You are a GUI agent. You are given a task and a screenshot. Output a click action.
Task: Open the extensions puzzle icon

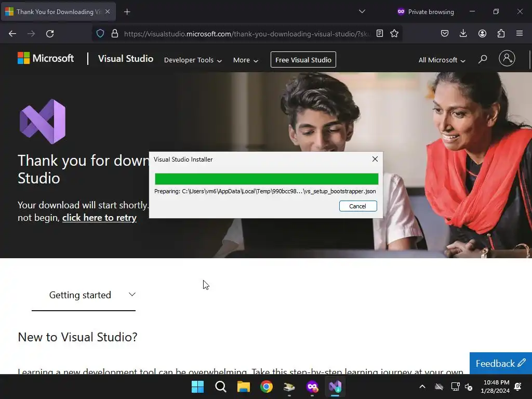[x=501, y=33]
